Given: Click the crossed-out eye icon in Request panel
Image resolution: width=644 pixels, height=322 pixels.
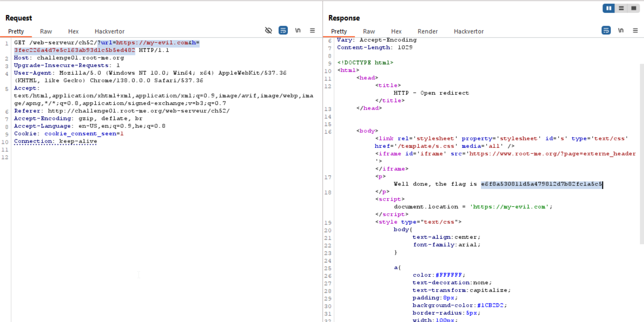Looking at the screenshot, I should click(x=268, y=30).
